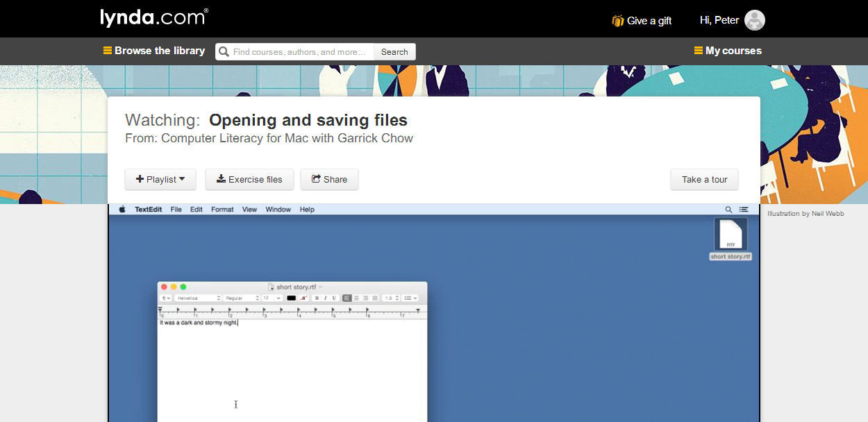Open the Regular typeface dropdown
The width and height of the screenshot is (868, 422).
pos(242,298)
